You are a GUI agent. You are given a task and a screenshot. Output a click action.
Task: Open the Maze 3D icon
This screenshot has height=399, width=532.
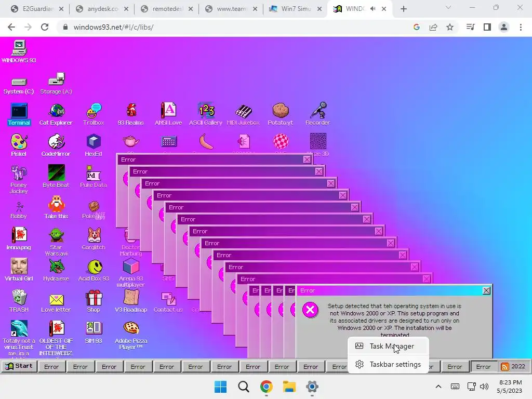click(318, 144)
